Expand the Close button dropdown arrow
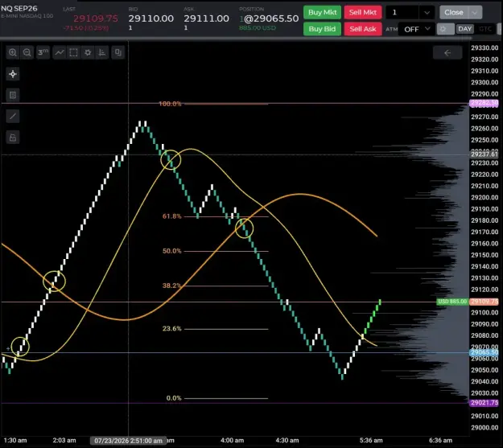 coord(475,13)
